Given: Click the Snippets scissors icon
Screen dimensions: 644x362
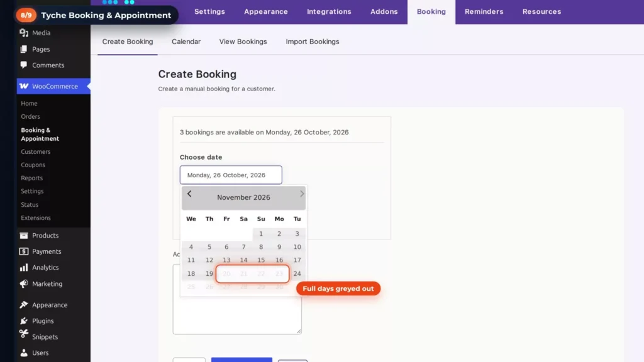Looking at the screenshot, I should [x=24, y=334].
